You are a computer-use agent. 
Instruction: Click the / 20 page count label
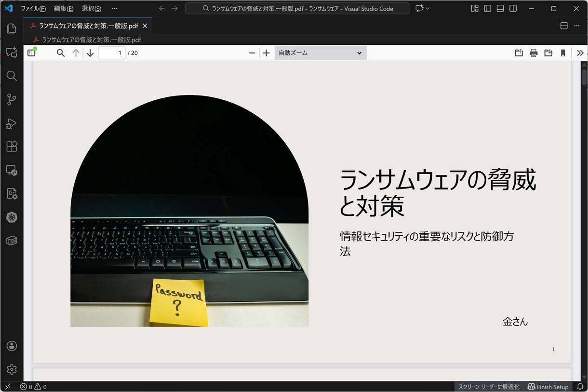coord(133,53)
